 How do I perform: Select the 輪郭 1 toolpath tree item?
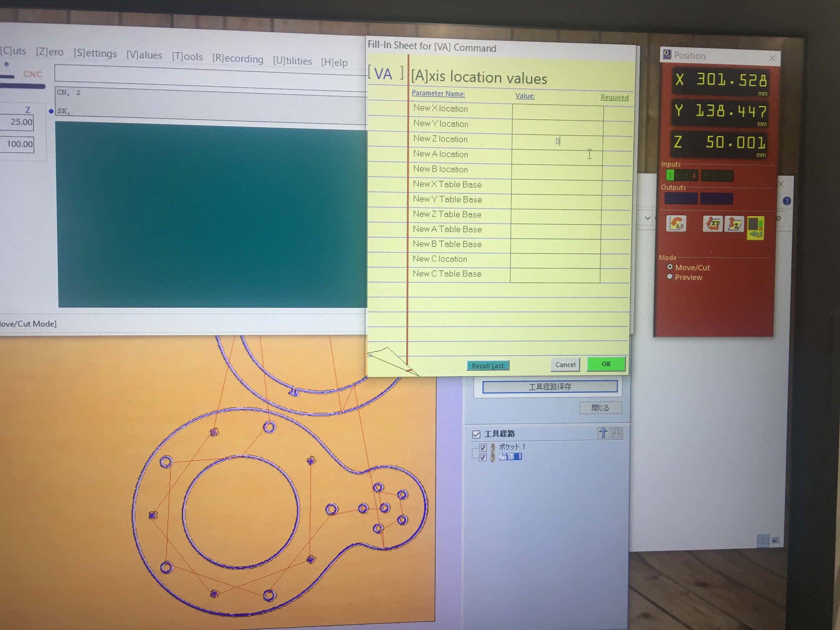pos(510,457)
